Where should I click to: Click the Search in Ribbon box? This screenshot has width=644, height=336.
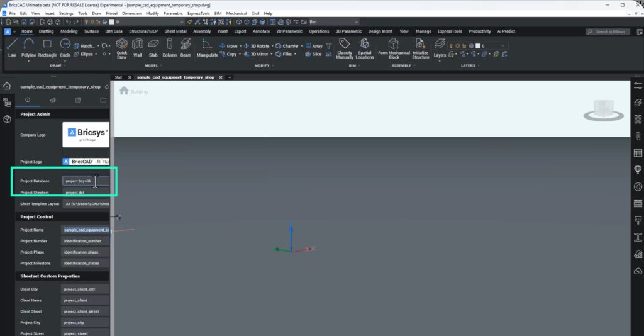click(608, 31)
